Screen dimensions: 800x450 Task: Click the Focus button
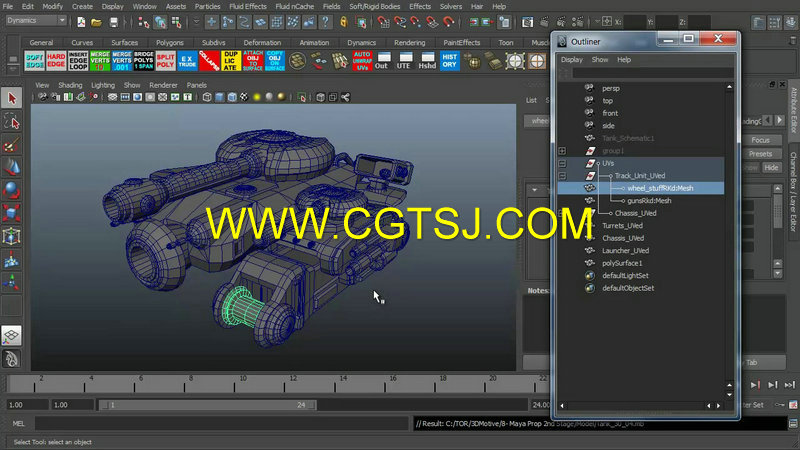[x=760, y=140]
